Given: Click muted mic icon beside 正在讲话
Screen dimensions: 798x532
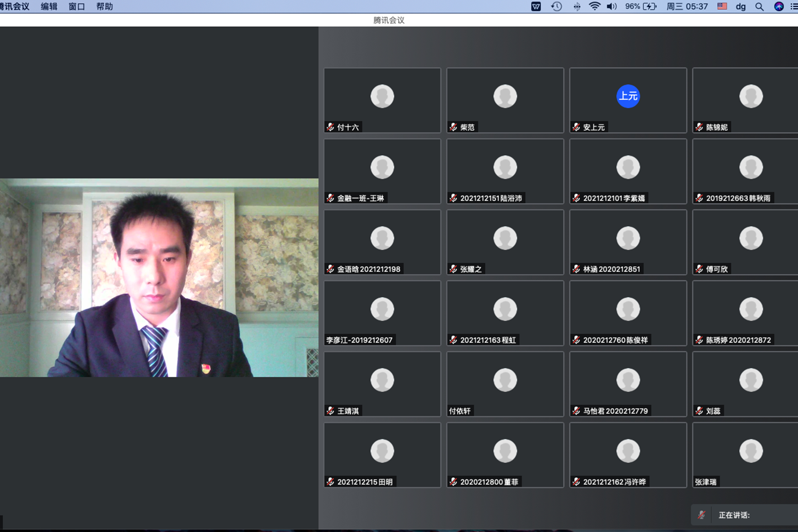Looking at the screenshot, I should point(701,515).
